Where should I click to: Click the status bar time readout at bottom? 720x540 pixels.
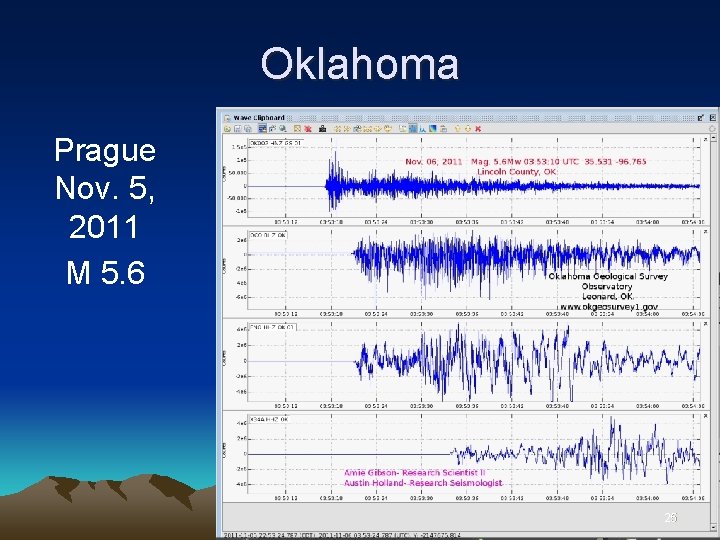(342, 535)
